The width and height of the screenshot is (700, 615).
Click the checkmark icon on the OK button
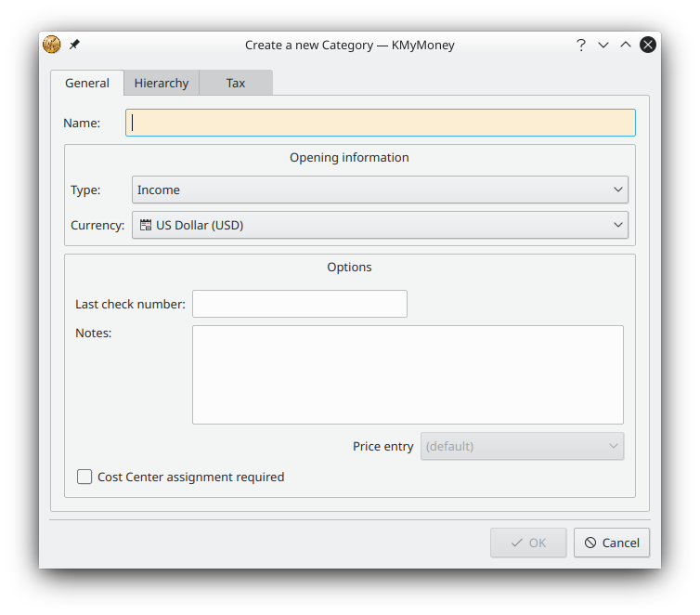coord(517,543)
